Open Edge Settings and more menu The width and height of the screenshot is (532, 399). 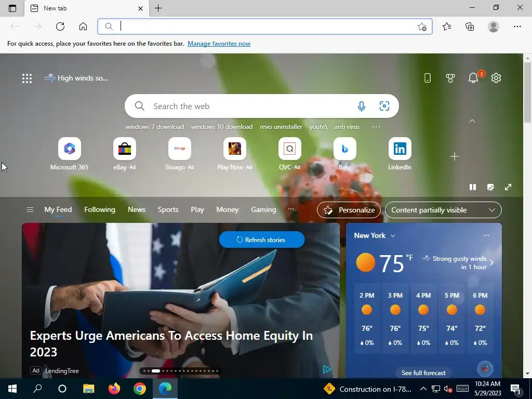pyautogui.click(x=517, y=26)
